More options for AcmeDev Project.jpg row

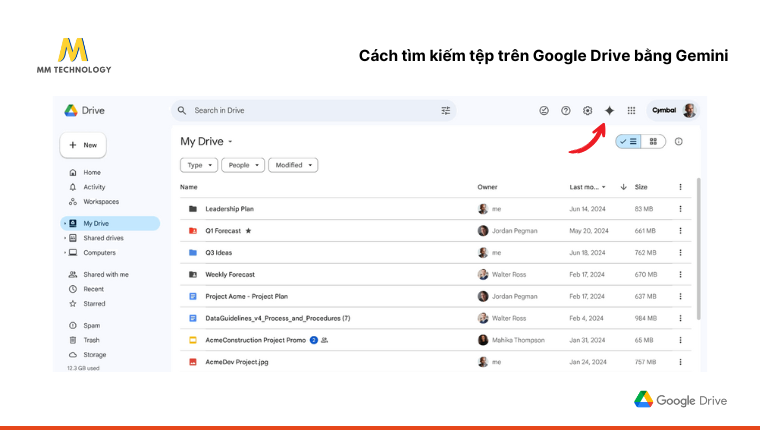coord(681,362)
